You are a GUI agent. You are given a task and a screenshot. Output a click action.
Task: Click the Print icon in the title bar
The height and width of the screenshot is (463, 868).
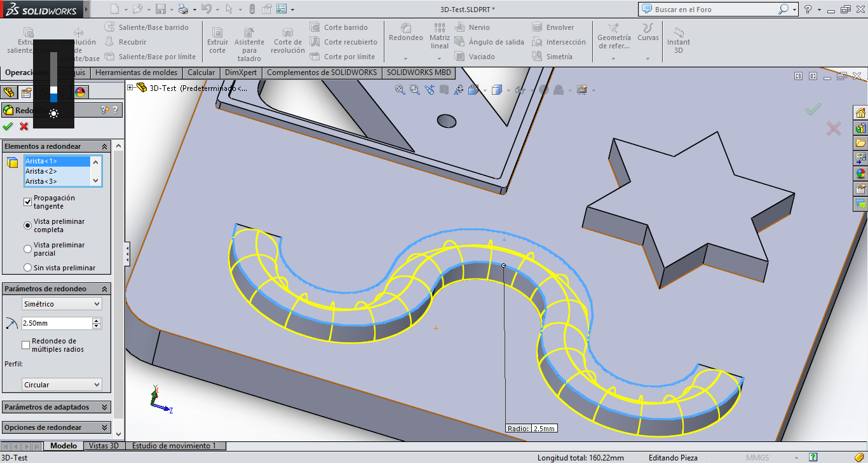tap(183, 9)
